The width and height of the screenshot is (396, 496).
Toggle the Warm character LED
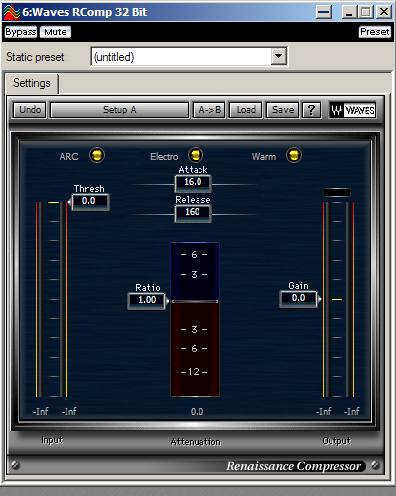[x=294, y=155]
